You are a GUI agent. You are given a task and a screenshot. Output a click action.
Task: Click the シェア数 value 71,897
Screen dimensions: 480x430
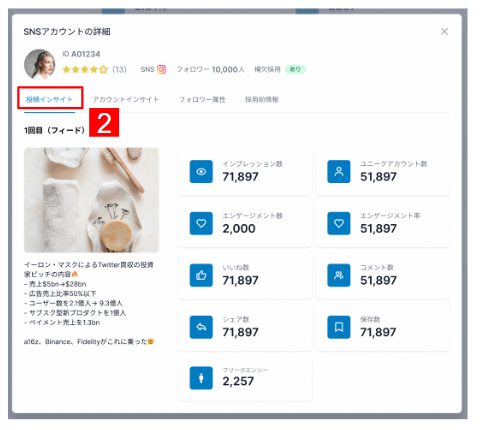click(x=240, y=332)
